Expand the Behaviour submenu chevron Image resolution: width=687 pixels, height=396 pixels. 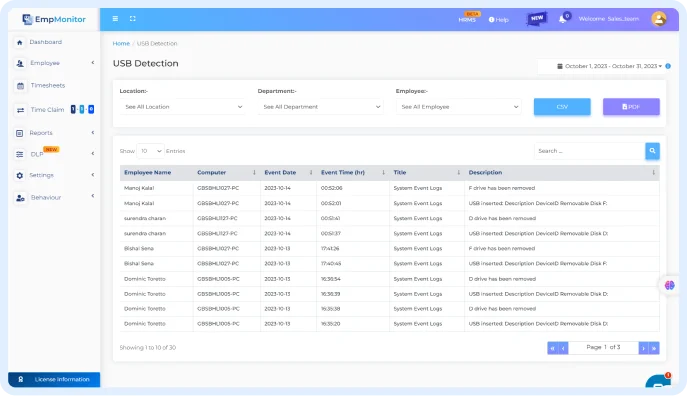[93, 196]
